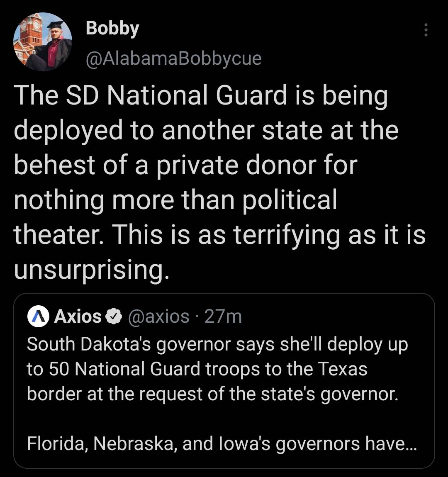Click the "The SD National Guard is being" line
The width and height of the screenshot is (448, 477).
pos(201,96)
